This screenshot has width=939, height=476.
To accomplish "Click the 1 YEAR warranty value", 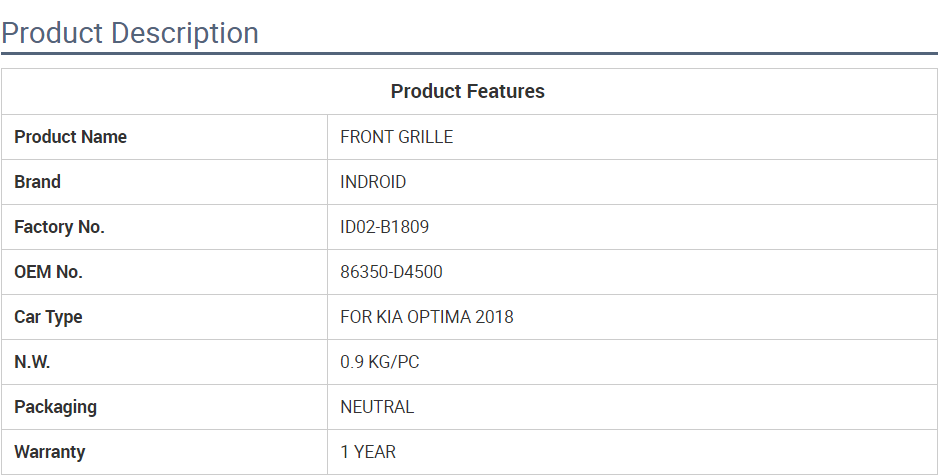I will 368,452.
